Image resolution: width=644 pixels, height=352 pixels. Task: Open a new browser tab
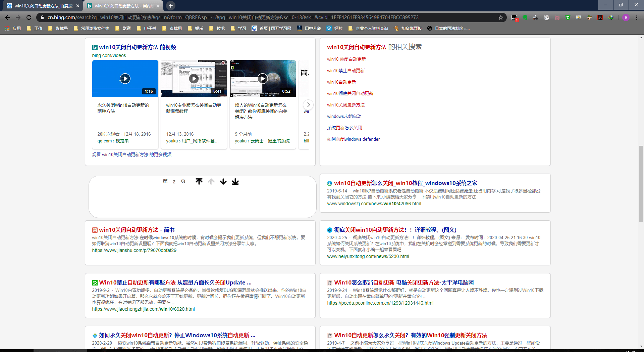click(x=170, y=6)
